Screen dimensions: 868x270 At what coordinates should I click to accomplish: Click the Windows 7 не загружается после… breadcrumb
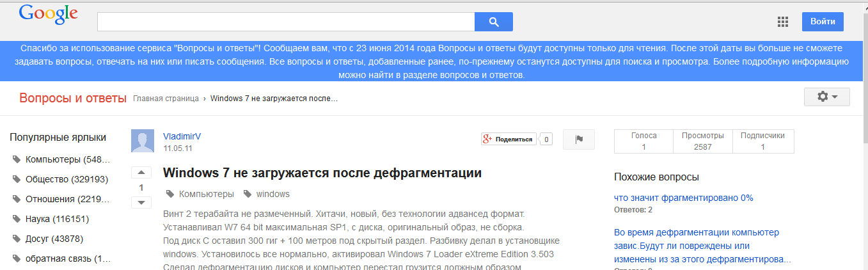click(x=274, y=99)
